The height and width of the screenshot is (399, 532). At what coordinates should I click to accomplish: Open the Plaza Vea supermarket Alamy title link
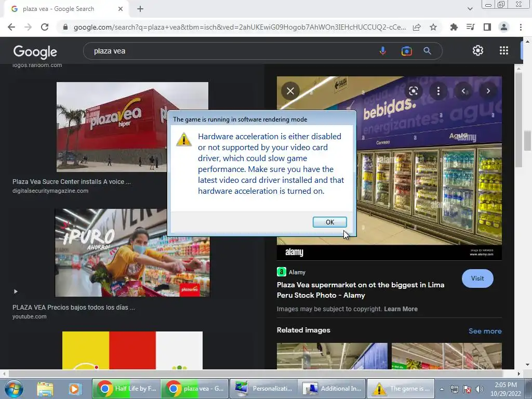(361, 290)
